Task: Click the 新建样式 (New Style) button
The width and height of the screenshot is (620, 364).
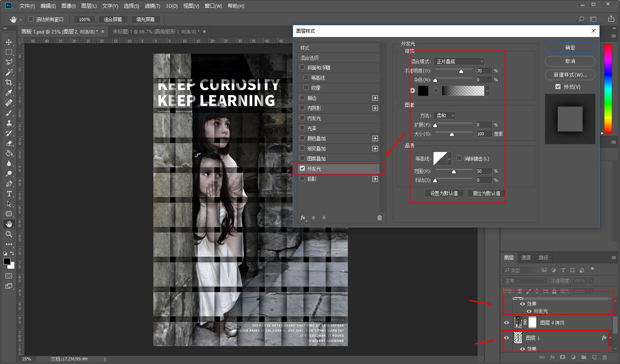Action: click(x=570, y=75)
